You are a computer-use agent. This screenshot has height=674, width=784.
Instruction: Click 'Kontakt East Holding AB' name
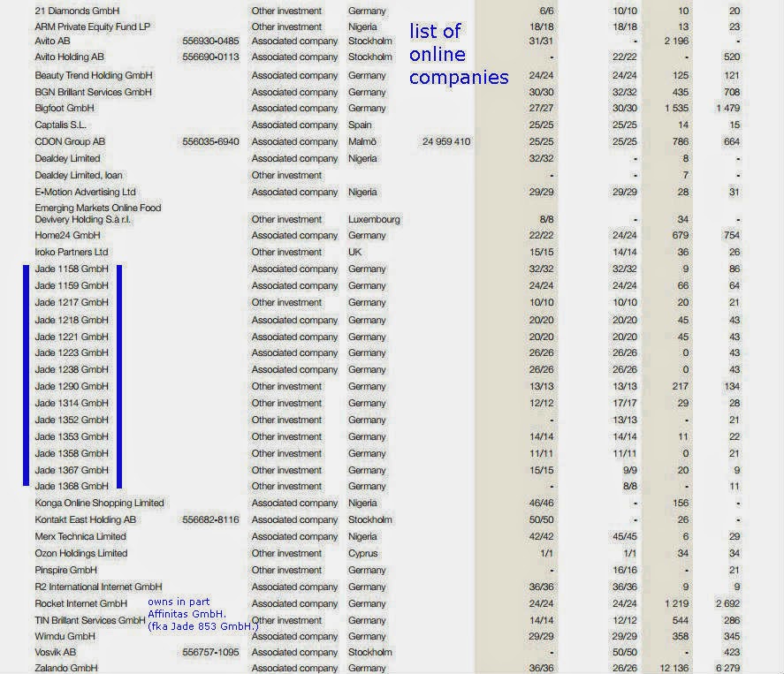click(86, 520)
